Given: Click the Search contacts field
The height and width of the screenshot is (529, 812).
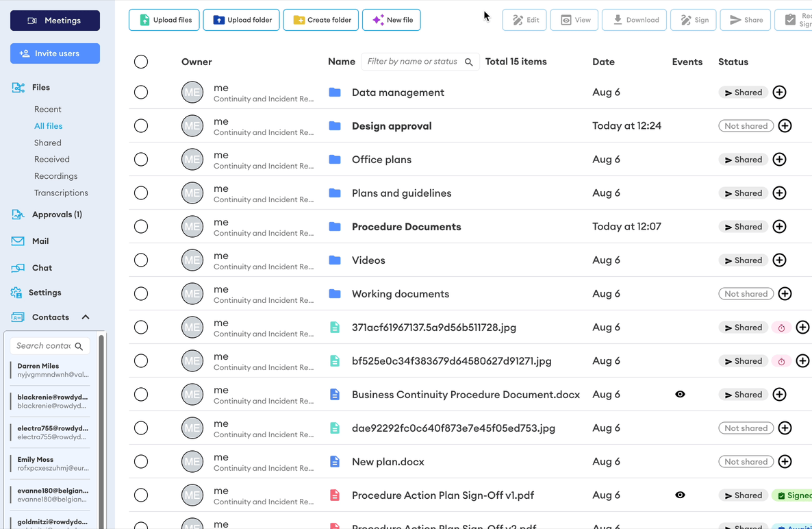Looking at the screenshot, I should point(50,346).
